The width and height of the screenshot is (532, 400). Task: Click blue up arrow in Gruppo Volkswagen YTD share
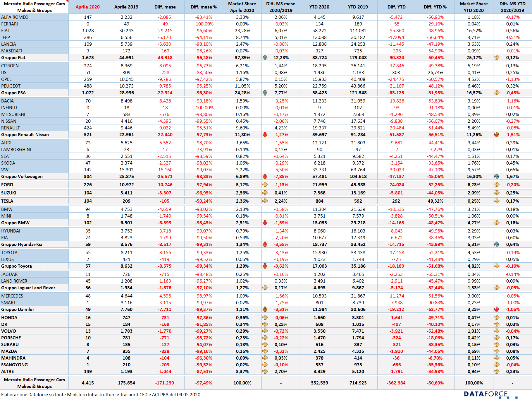(x=497, y=177)
